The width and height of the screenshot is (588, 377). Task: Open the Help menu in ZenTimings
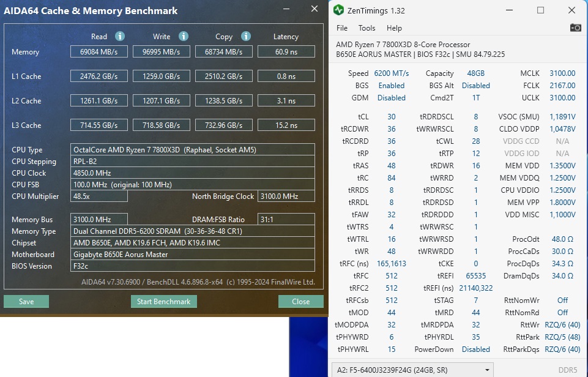point(394,28)
